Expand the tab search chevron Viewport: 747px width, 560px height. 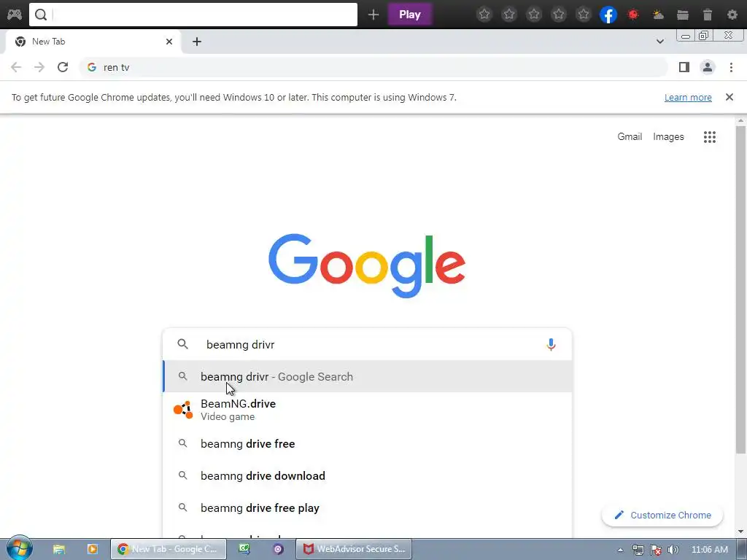(x=659, y=42)
